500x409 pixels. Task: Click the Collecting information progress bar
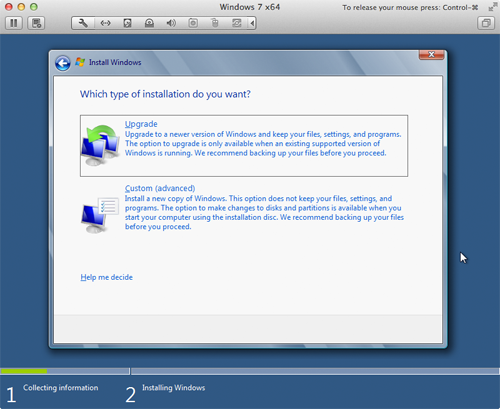65,371
